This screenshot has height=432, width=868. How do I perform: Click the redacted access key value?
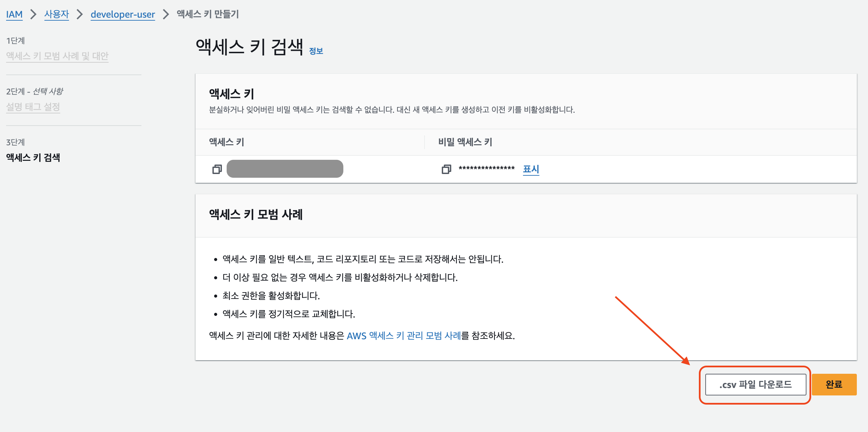285,169
